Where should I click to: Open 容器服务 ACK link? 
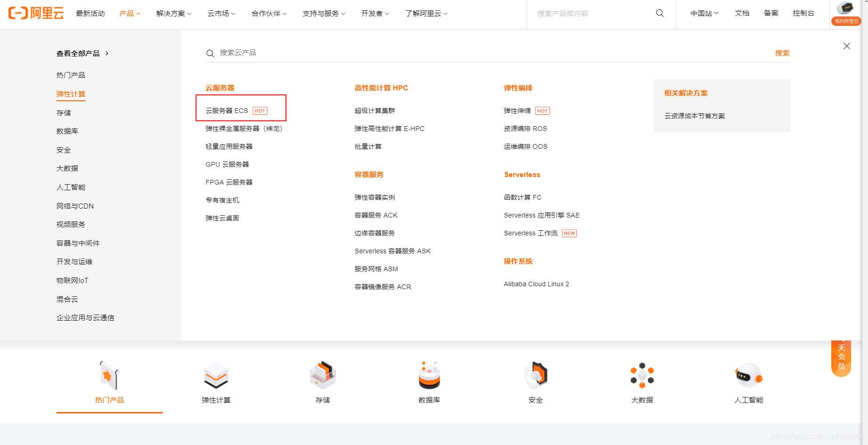[x=376, y=215]
